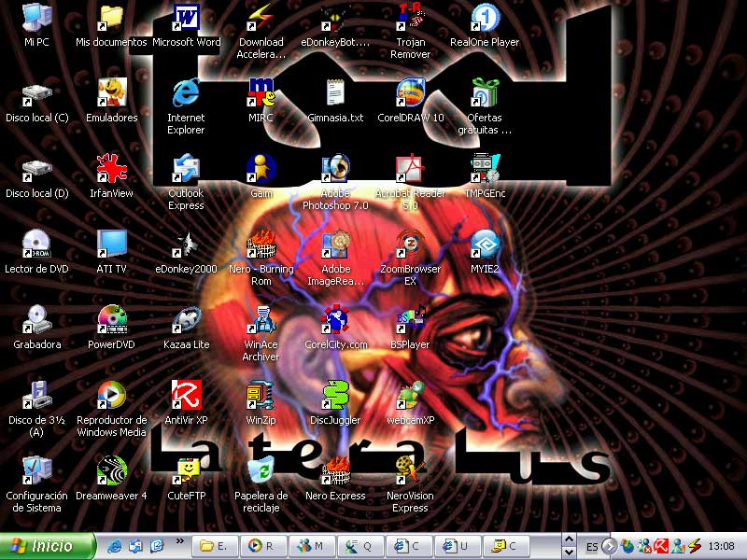747x560 pixels.
Task: Launch Dreamweaver 4 shortcut
Action: [x=111, y=471]
